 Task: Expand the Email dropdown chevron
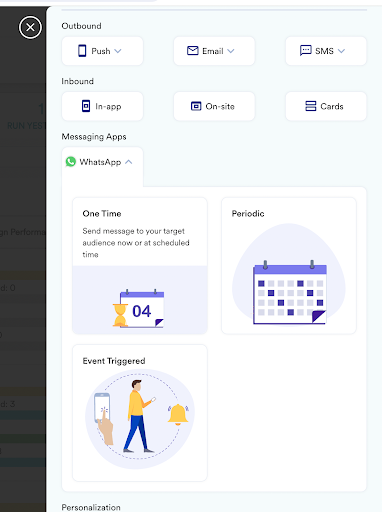[231, 51]
